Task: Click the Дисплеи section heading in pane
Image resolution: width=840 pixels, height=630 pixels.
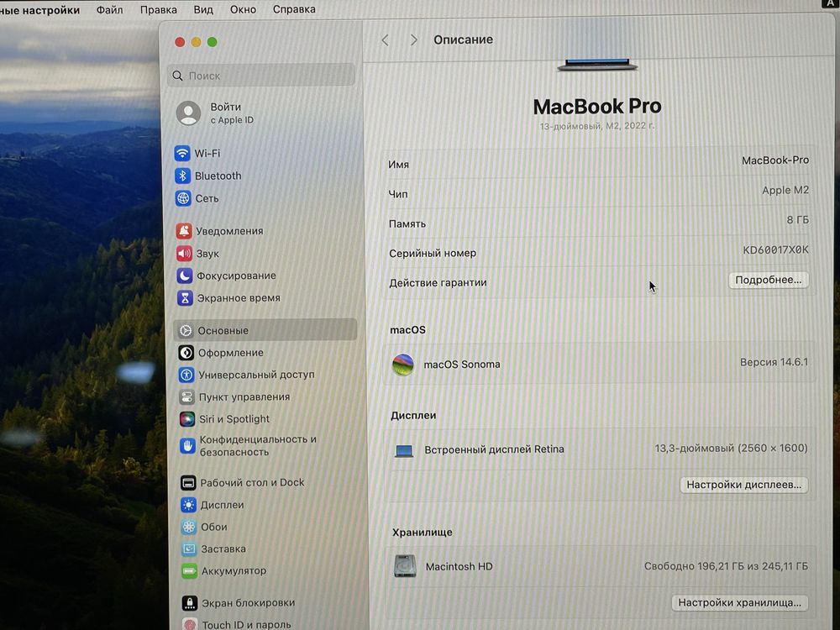Action: [413, 416]
